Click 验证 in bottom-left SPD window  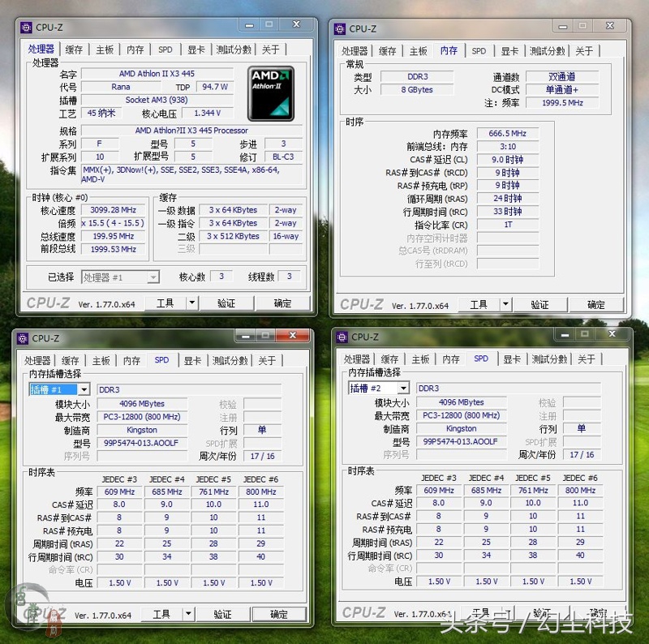click(x=224, y=615)
